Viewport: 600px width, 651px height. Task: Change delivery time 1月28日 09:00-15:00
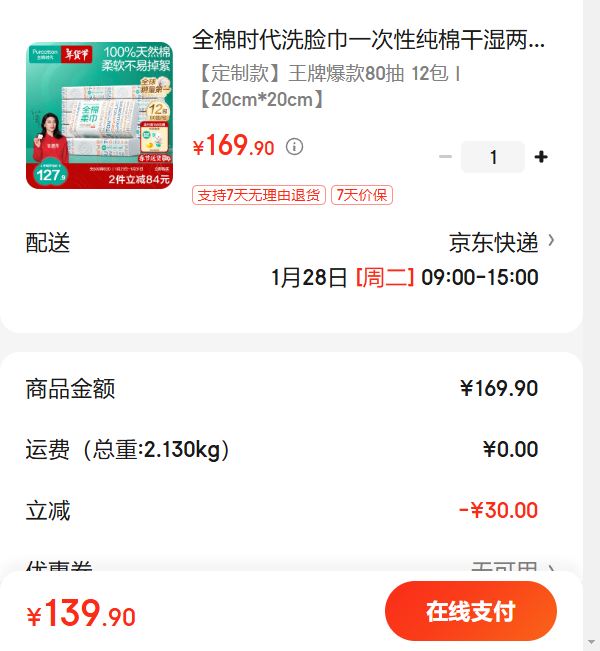(x=404, y=277)
